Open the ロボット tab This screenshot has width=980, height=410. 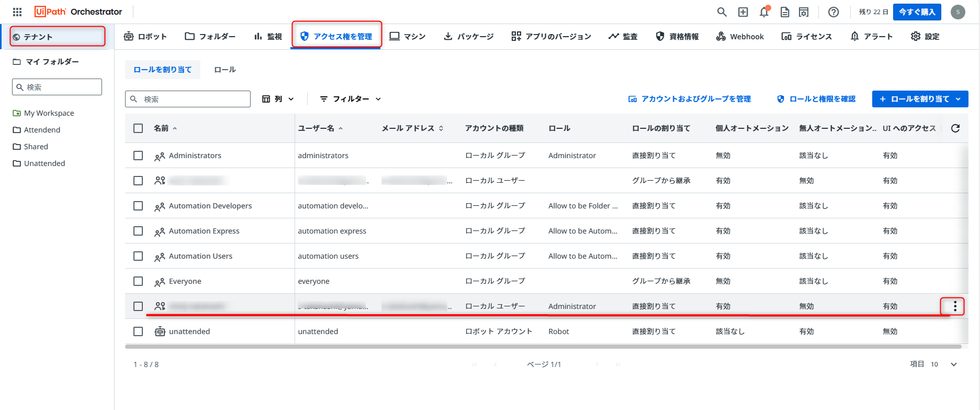[x=145, y=37]
